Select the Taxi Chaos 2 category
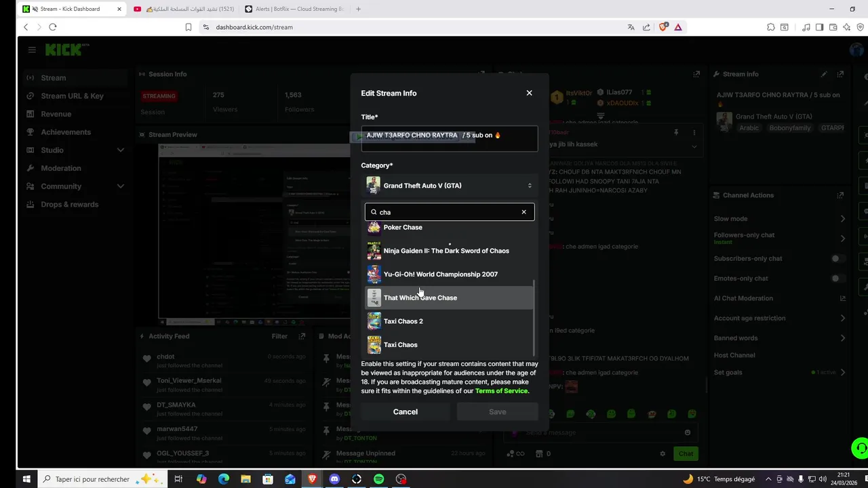 tap(450, 321)
